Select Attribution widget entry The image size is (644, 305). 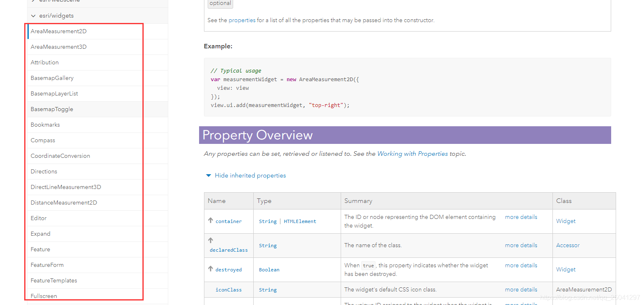click(45, 63)
